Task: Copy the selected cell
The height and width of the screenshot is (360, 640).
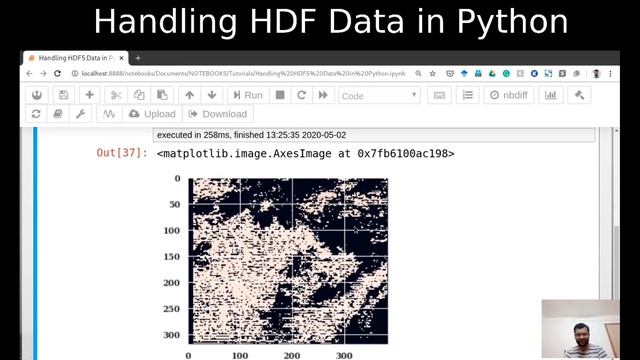Action: coord(139,95)
